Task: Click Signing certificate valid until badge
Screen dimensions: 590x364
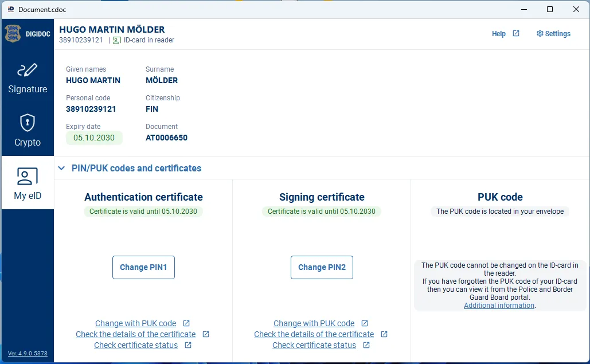Action: coord(321,212)
